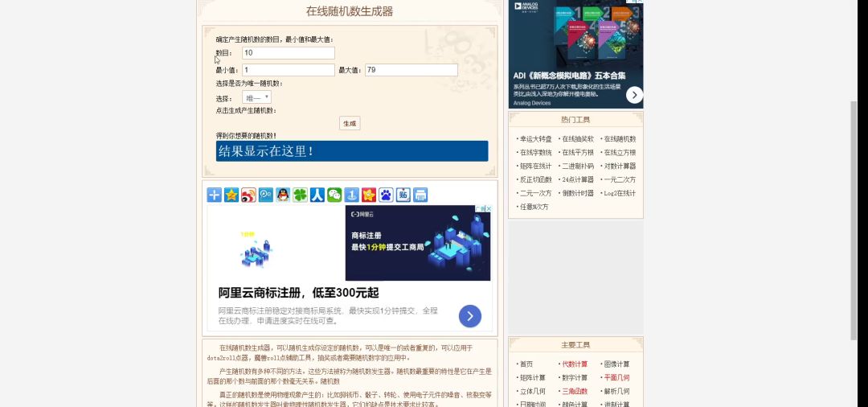Click the Sina Weibo share icon
This screenshot has width=868, height=407.
click(248, 195)
